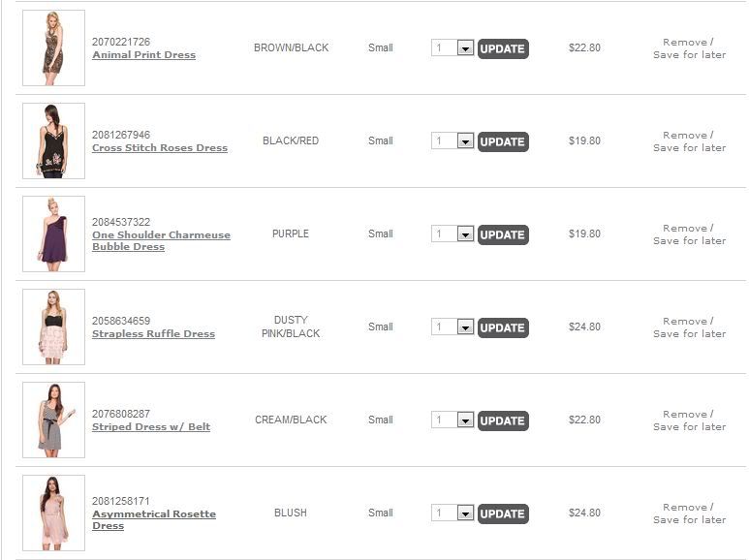
Task: Expand quantity dropdown for Cross Stitch Roses Dress
Action: pos(465,141)
